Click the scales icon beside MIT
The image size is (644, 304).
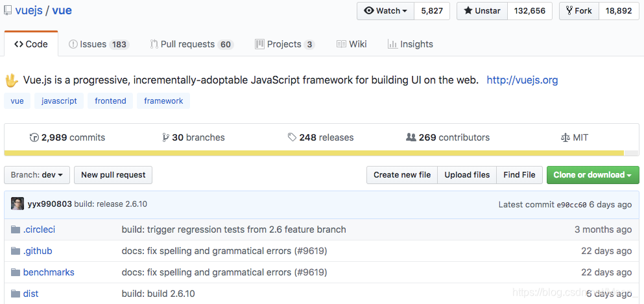point(565,138)
